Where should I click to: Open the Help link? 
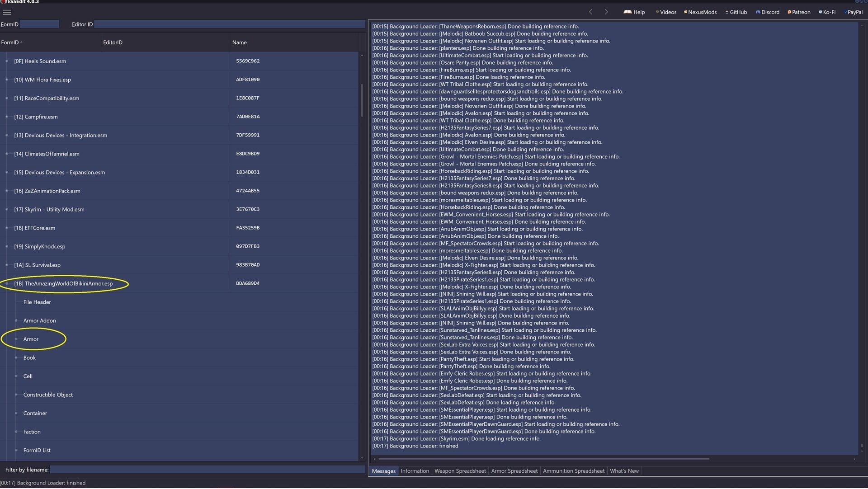tap(634, 12)
